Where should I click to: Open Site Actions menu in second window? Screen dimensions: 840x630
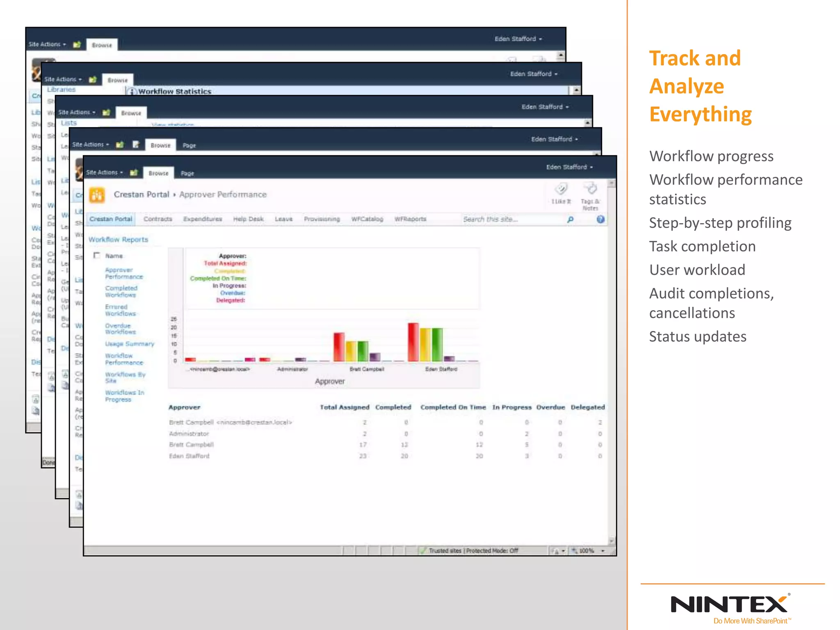tap(91, 145)
